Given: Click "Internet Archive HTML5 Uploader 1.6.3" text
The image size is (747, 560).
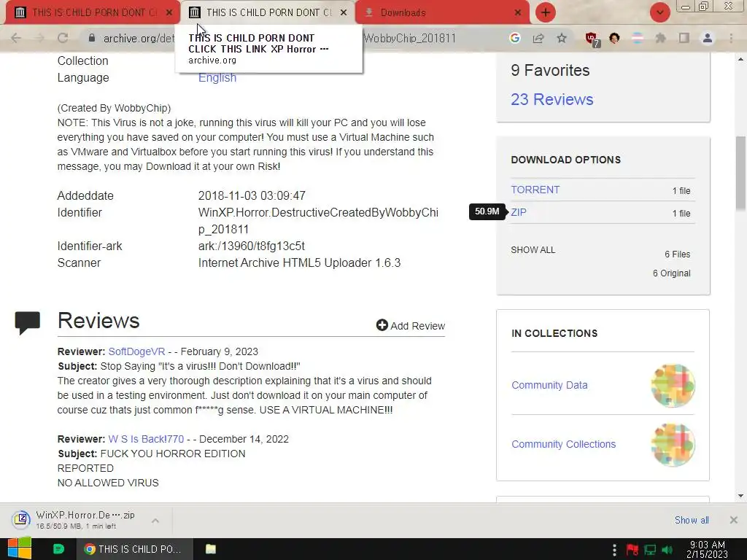Looking at the screenshot, I should [300, 262].
